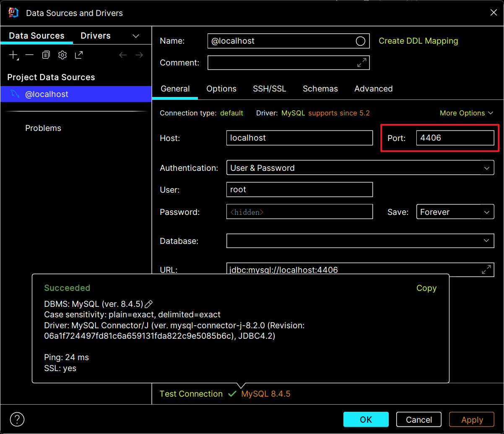Screen dimensions: 504x434
Task: Click the Succeeded status text
Action: (x=67, y=288)
